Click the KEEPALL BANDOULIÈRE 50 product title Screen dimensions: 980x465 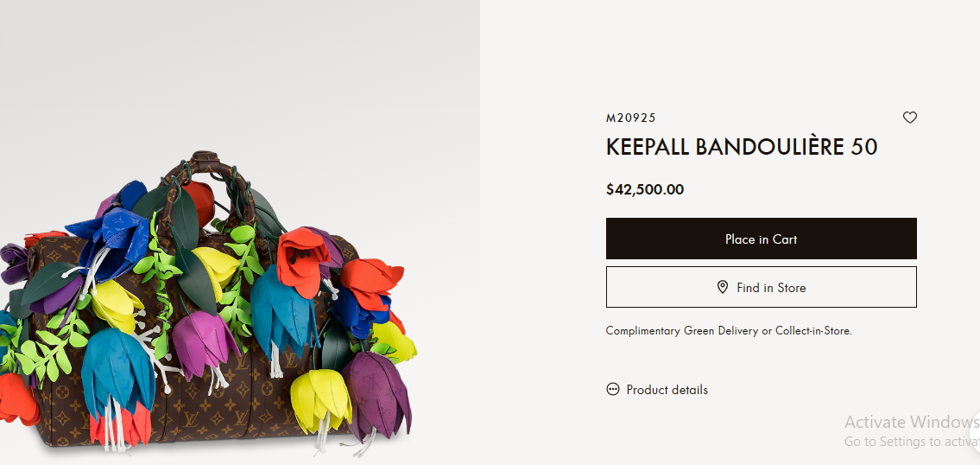(742, 147)
